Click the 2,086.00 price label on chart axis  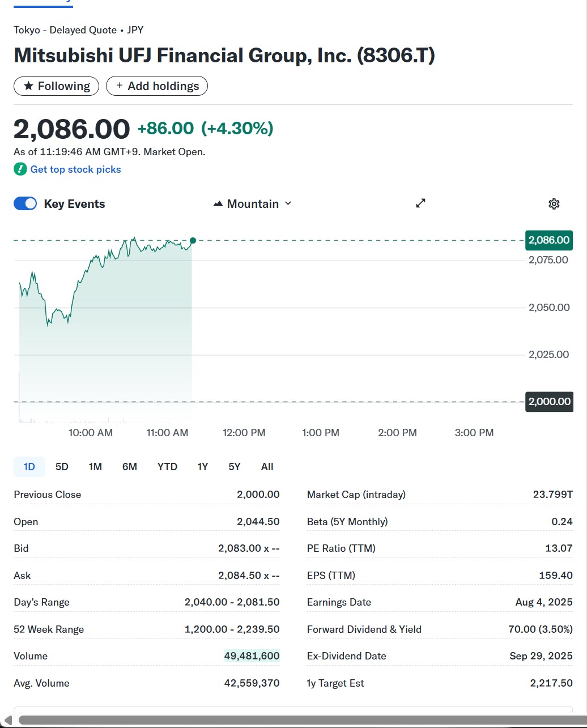tap(549, 240)
